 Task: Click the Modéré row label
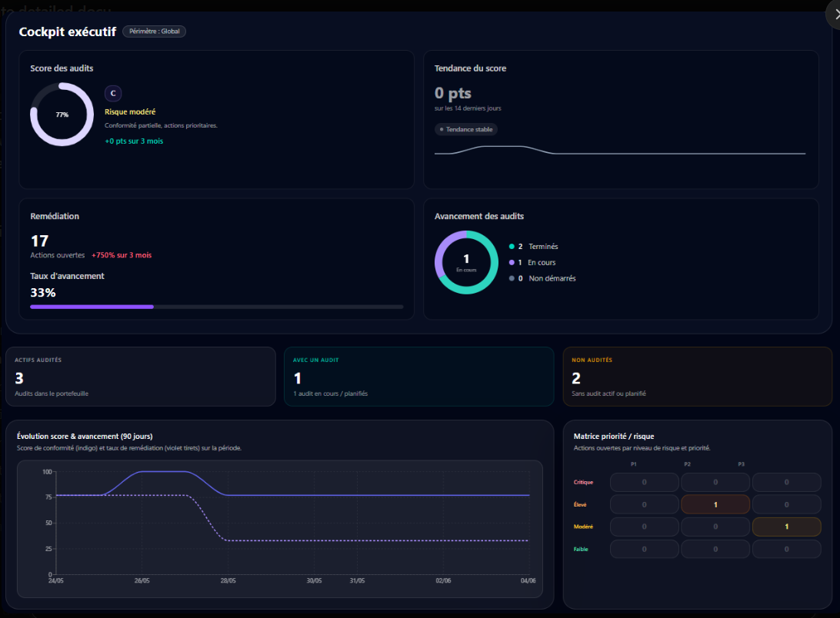[583, 527]
